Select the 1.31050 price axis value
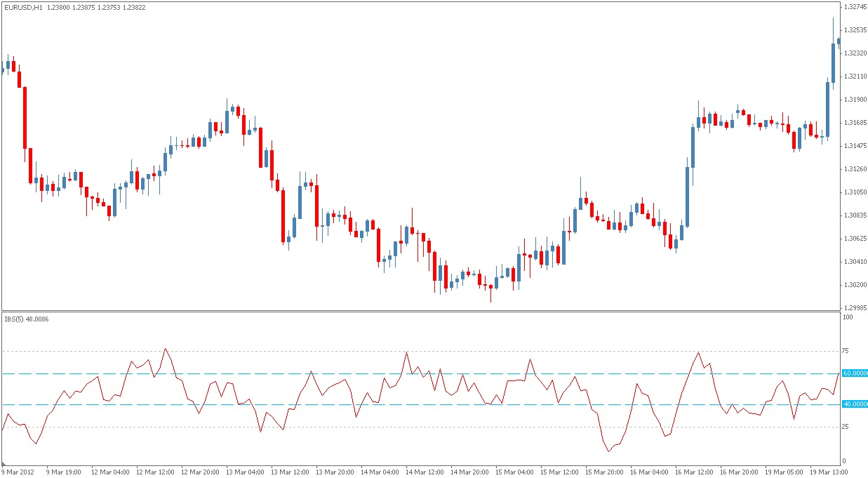The height and width of the screenshot is (478, 868). 855,192
